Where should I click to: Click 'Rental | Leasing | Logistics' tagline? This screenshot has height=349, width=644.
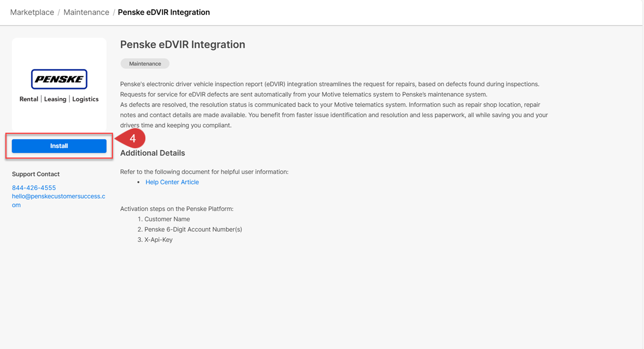point(59,99)
